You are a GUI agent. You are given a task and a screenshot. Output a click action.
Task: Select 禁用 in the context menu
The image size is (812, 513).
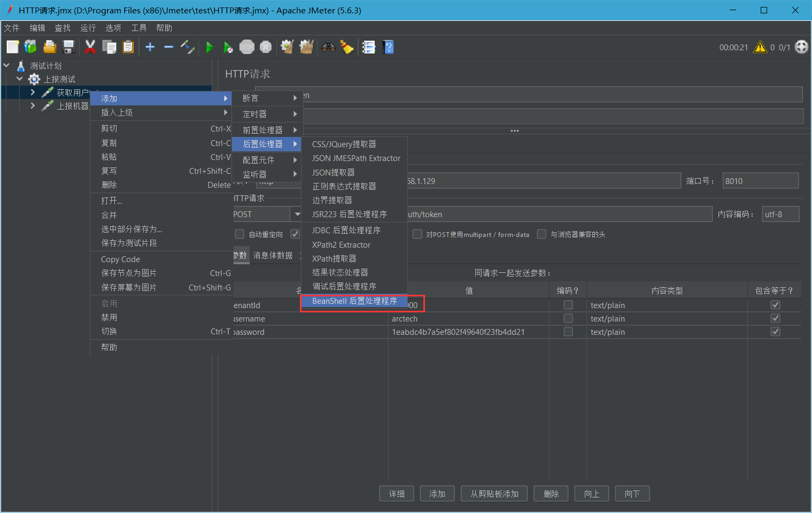(161, 317)
